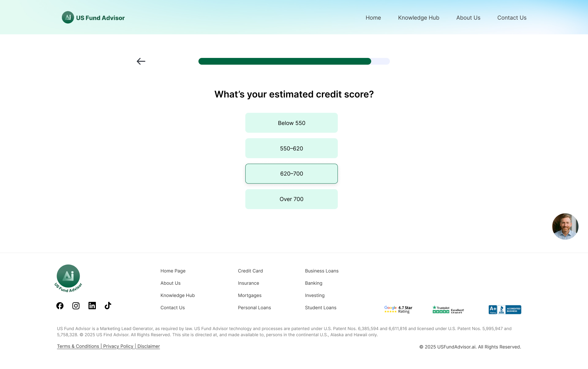
Task: Select the 620–700 credit score option
Action: pos(292,174)
